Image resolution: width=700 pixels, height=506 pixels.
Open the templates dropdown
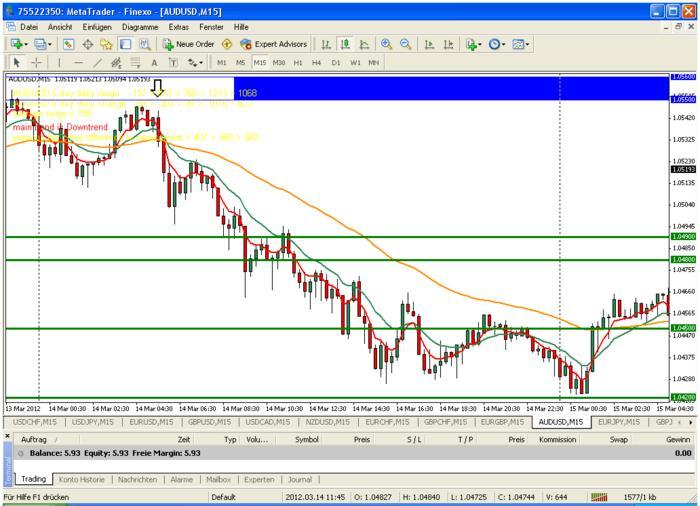[x=521, y=44]
